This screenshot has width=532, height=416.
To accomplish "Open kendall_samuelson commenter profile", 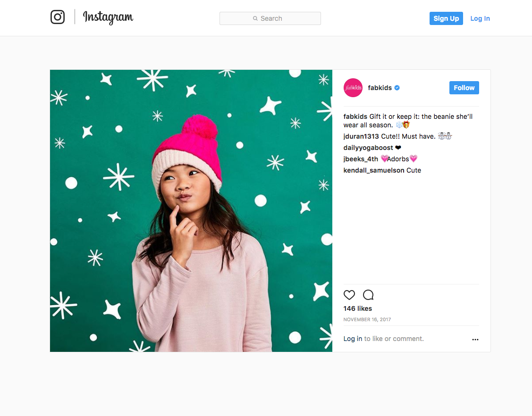I will click(x=374, y=170).
